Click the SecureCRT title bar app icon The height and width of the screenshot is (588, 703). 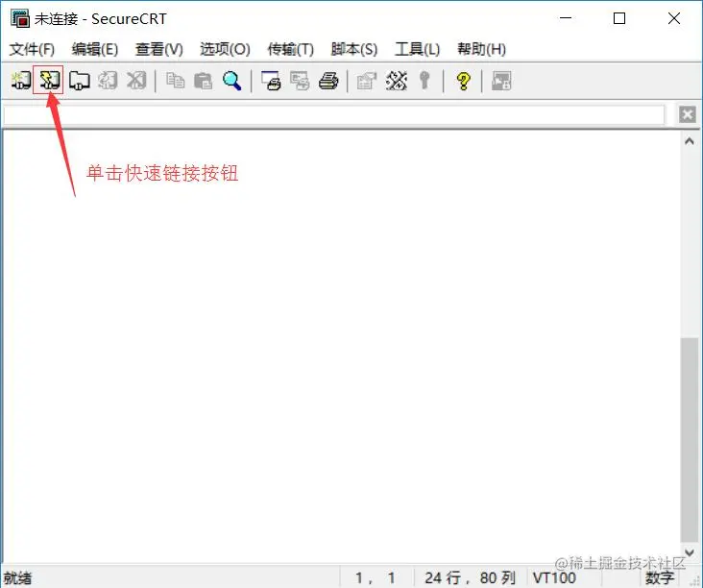(x=20, y=18)
